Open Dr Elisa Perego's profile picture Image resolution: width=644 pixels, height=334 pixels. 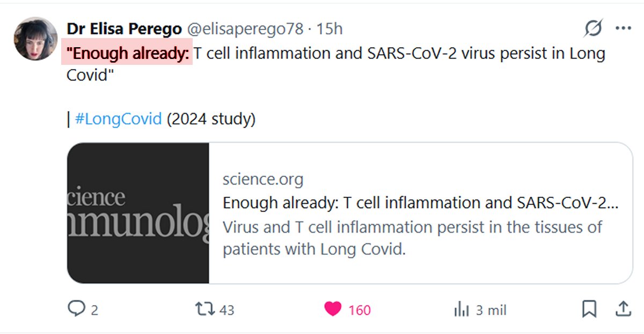click(35, 39)
